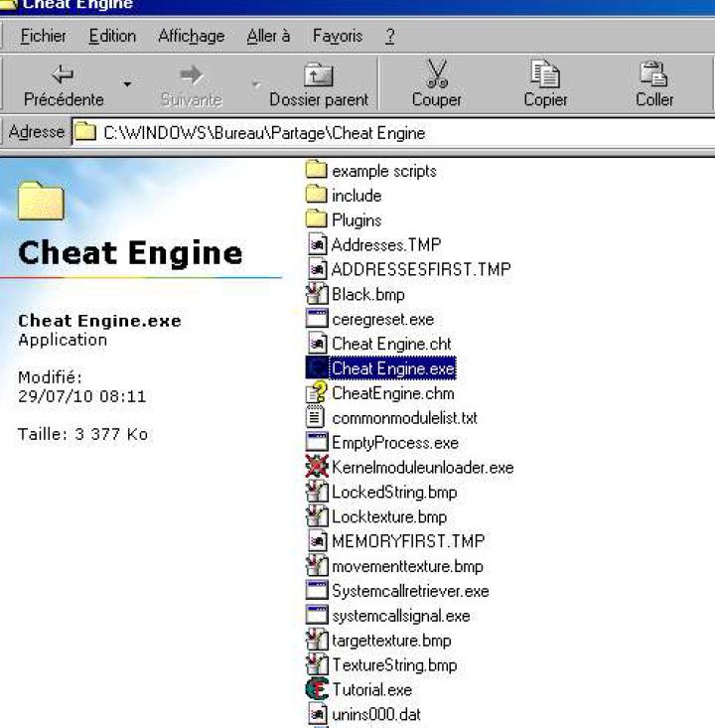Screen dimensions: 715x728
Task: Click the Copier toolbar icon
Action: (545, 74)
